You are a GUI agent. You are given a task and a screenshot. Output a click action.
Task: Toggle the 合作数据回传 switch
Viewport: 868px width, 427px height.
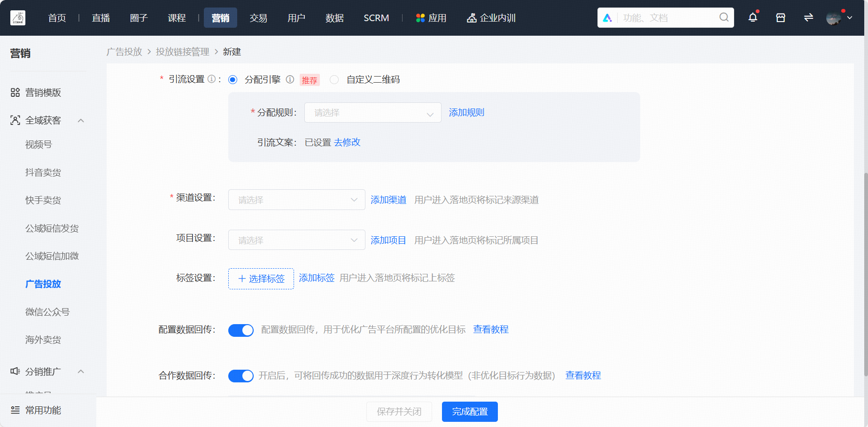(x=241, y=376)
